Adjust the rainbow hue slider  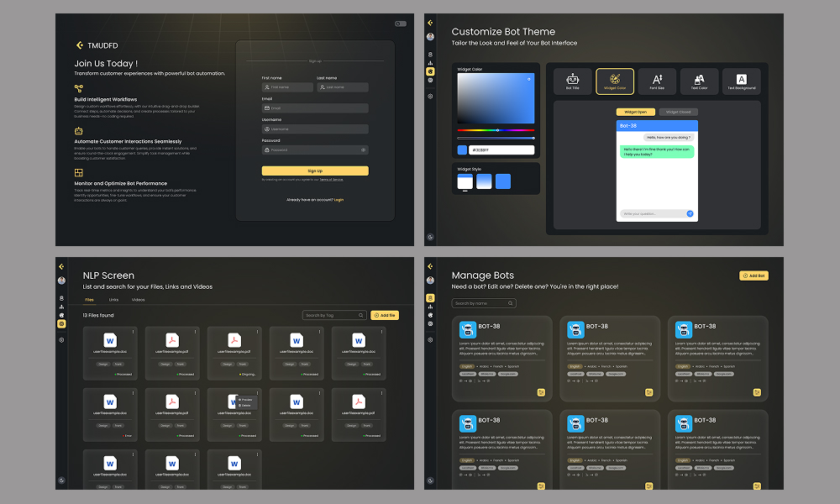[496, 130]
